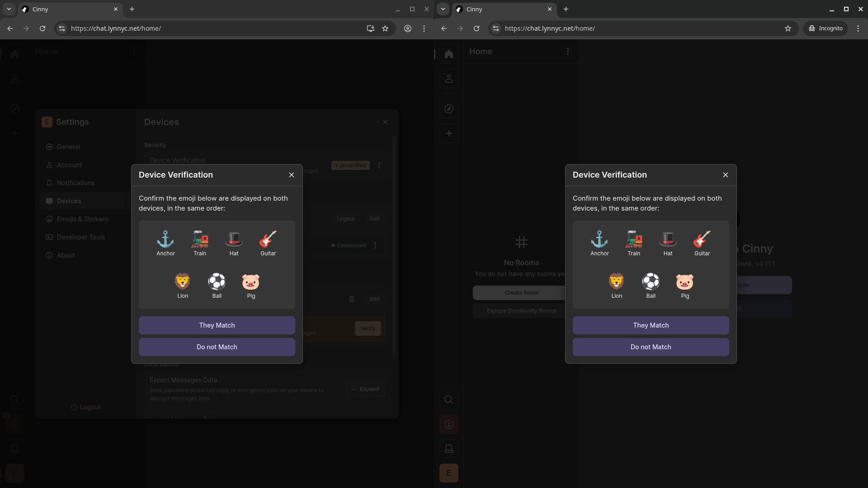Click the Hat emoji in left dialog
Image resolution: width=868 pixels, height=488 pixels.
[x=234, y=239]
